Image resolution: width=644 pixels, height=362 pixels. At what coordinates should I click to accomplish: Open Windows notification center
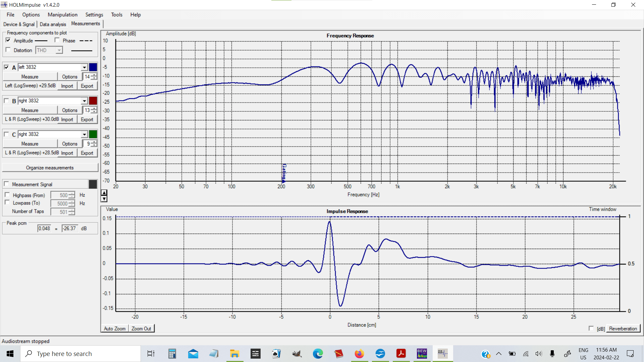coord(630,354)
